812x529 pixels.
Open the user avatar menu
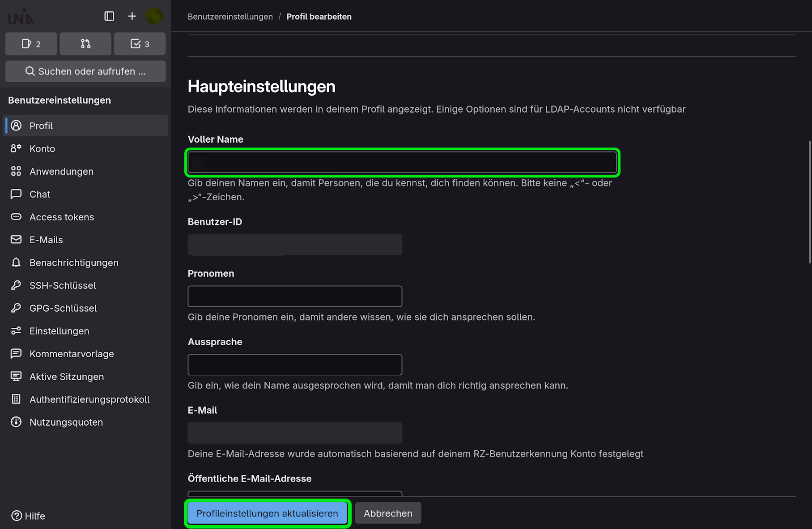[x=154, y=17]
